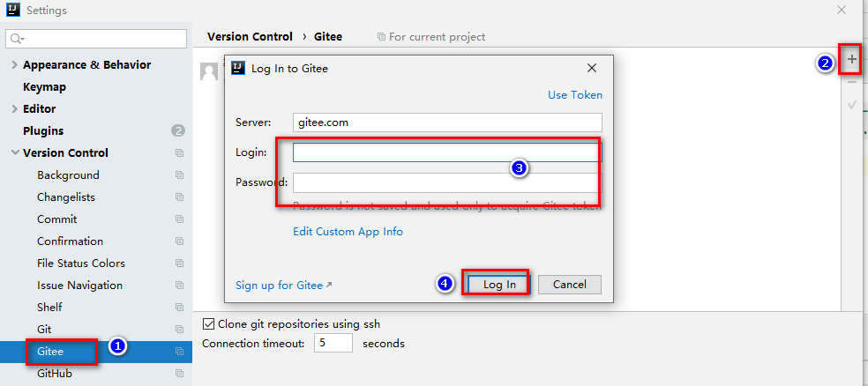Viewport: 868px width, 386px height.
Task: Click the project-scope icon beside Background
Action: (179, 175)
